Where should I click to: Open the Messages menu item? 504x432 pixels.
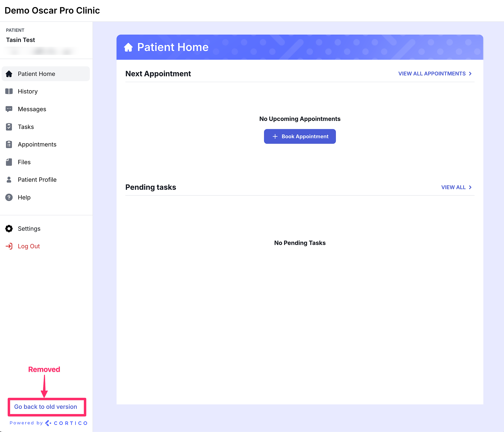[x=32, y=109]
